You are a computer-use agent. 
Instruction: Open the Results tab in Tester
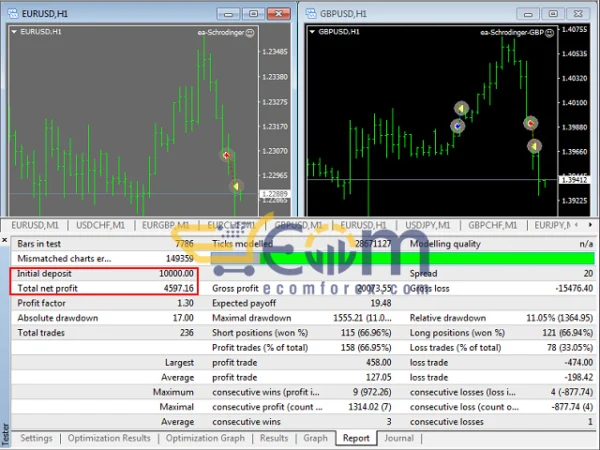click(x=274, y=438)
